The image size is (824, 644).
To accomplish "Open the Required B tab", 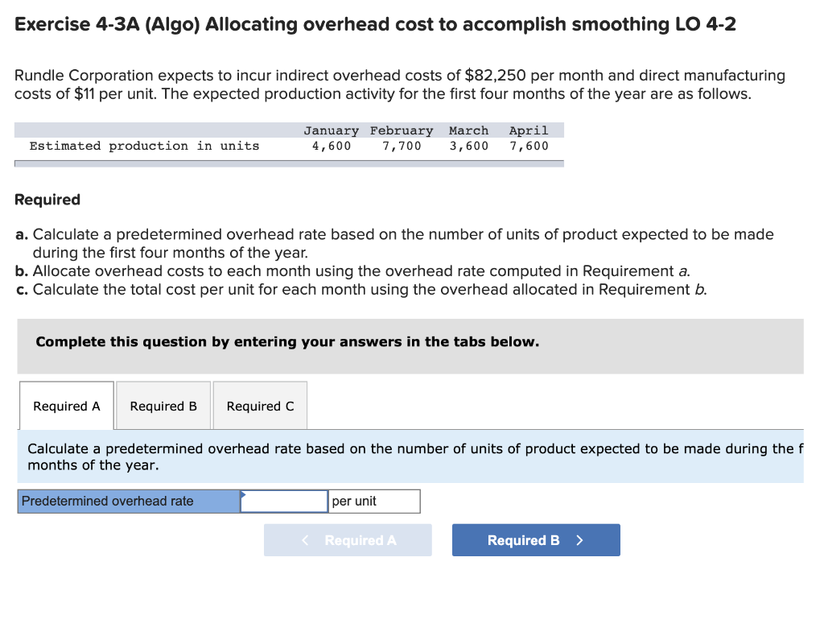I will pyautogui.click(x=163, y=406).
